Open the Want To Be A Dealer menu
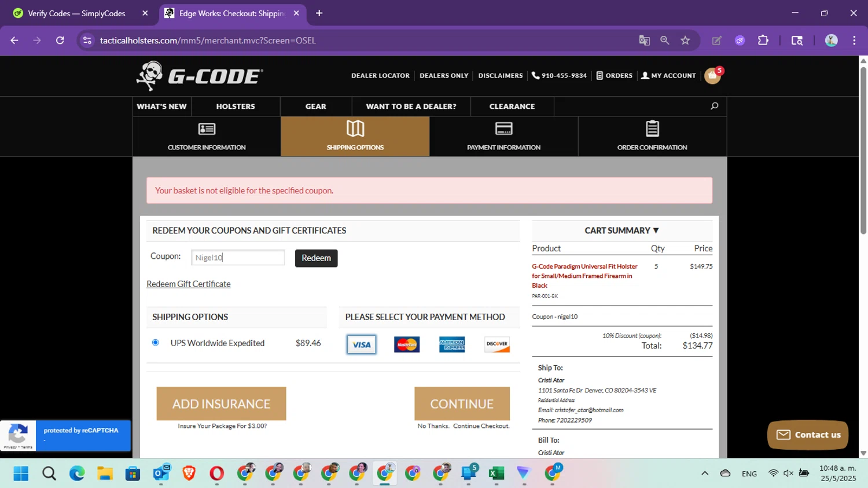 (x=411, y=107)
